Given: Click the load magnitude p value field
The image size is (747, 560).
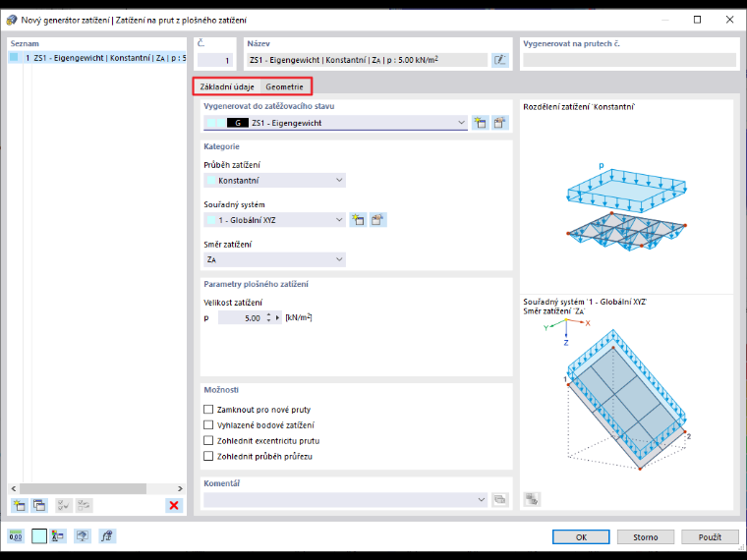Looking at the screenshot, I should tap(241, 317).
